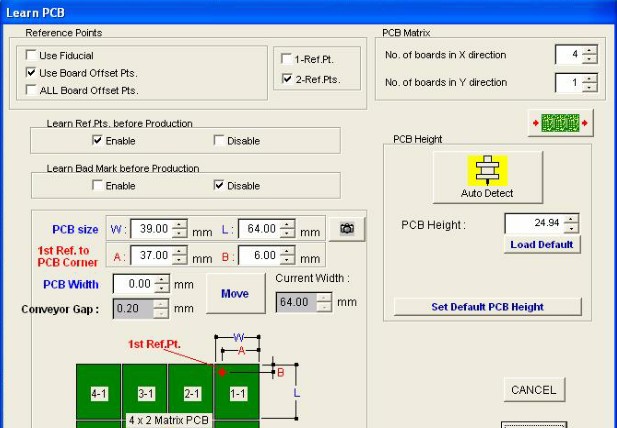Toggle Use Board Offset Pts. checkbox

pos(31,73)
